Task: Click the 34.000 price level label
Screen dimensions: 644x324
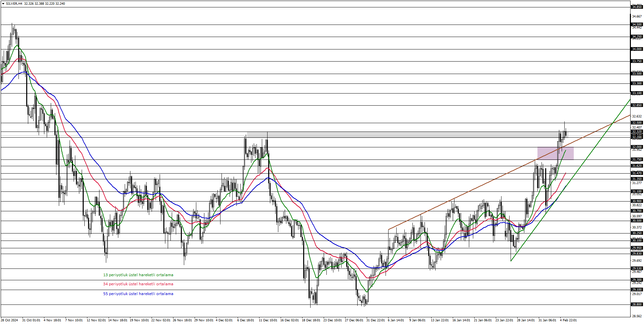Action: [637, 49]
